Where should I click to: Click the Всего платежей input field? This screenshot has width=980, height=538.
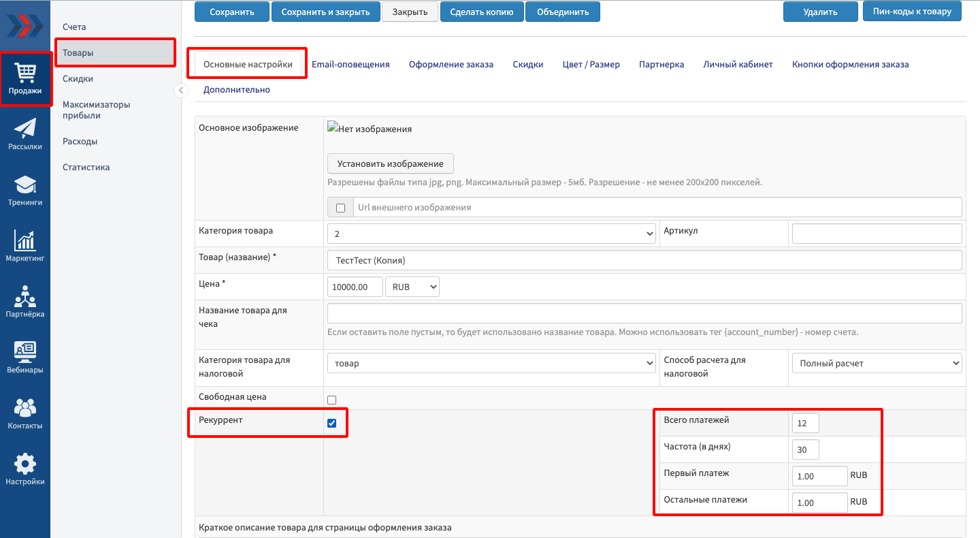point(806,423)
